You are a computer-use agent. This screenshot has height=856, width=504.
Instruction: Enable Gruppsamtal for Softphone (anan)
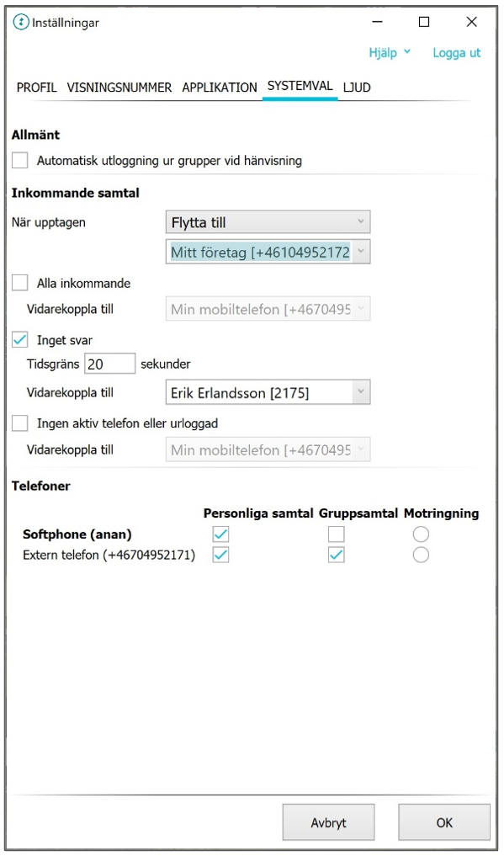pos(337,534)
